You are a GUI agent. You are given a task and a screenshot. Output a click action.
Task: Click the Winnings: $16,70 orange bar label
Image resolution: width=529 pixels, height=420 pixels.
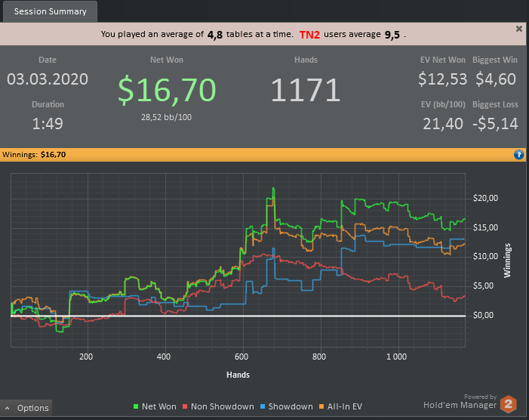[x=34, y=155]
